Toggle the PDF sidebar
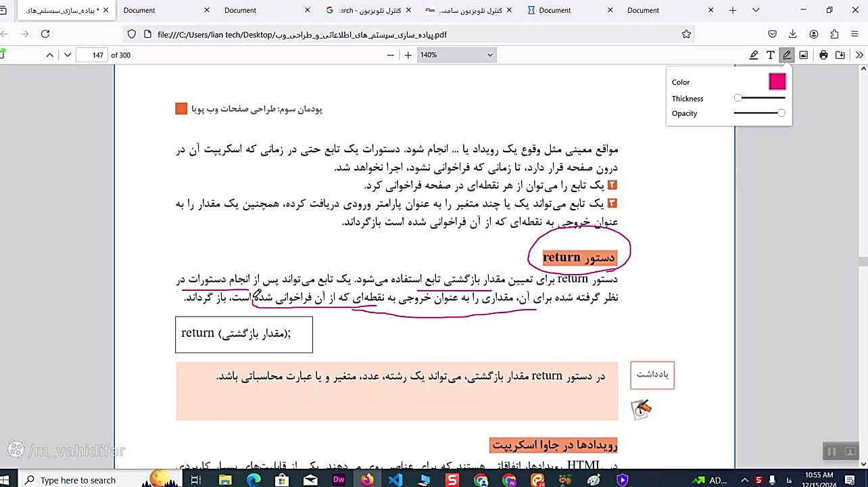Screen dimensions: 868x487 3,55
